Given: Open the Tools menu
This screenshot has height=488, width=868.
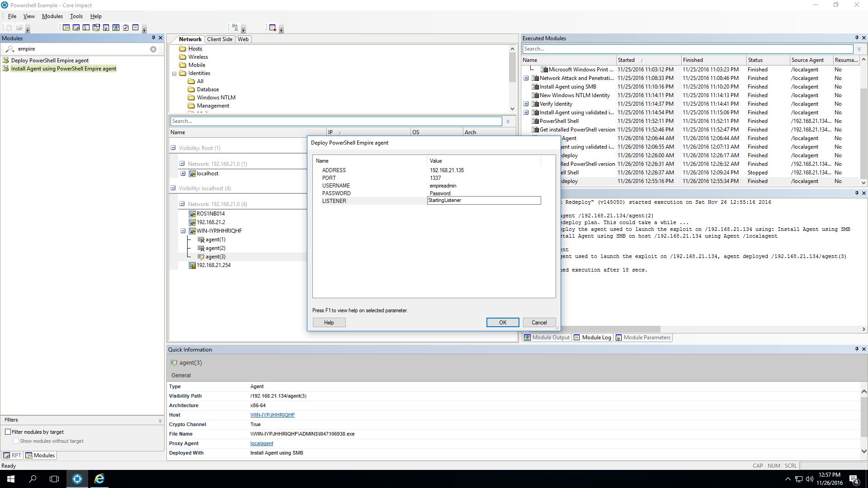Looking at the screenshot, I should (76, 16).
